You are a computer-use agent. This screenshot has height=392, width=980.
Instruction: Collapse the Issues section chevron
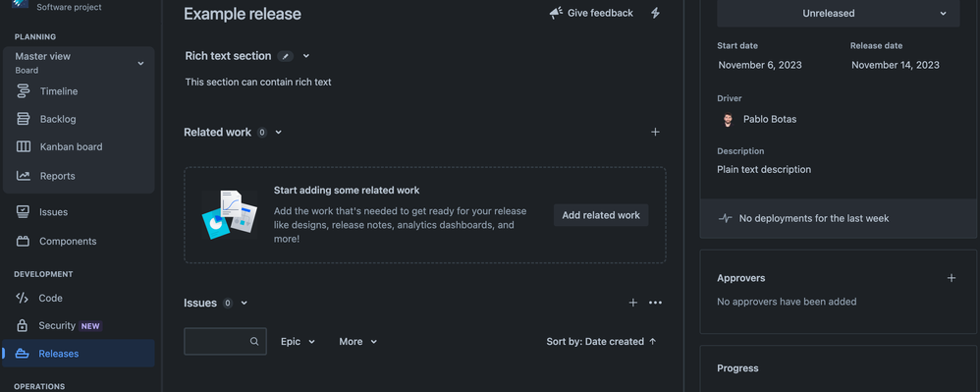[x=245, y=303]
